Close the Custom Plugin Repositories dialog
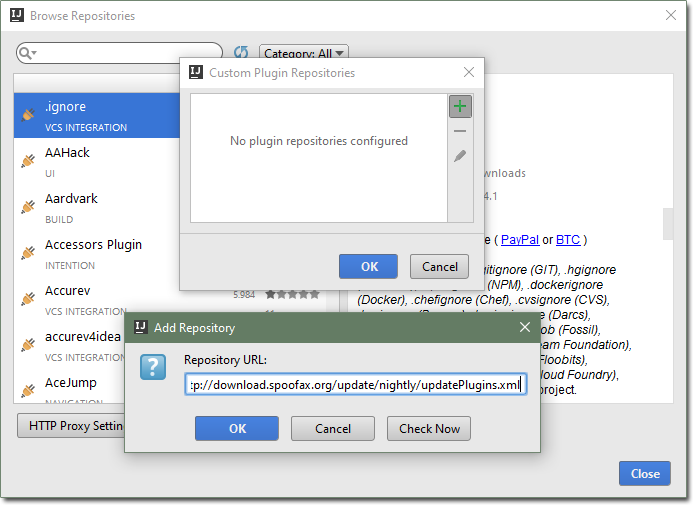 coord(469,72)
